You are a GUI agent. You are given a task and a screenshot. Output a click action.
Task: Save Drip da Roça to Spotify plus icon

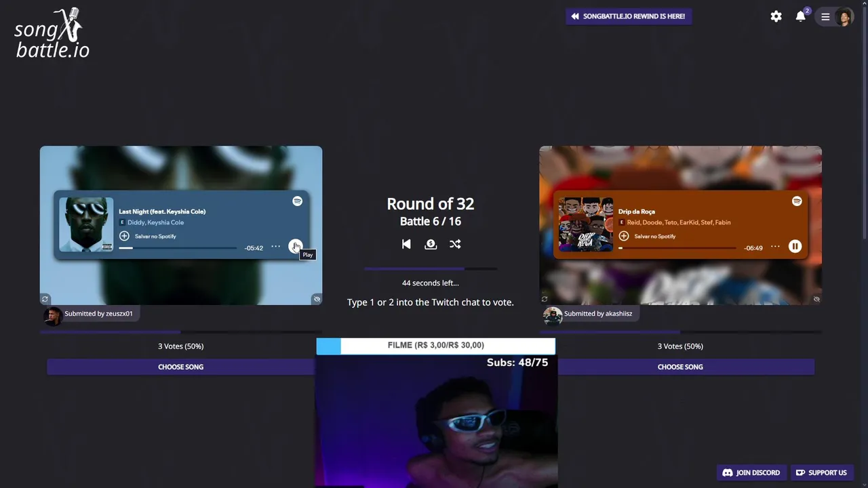pyautogui.click(x=624, y=236)
